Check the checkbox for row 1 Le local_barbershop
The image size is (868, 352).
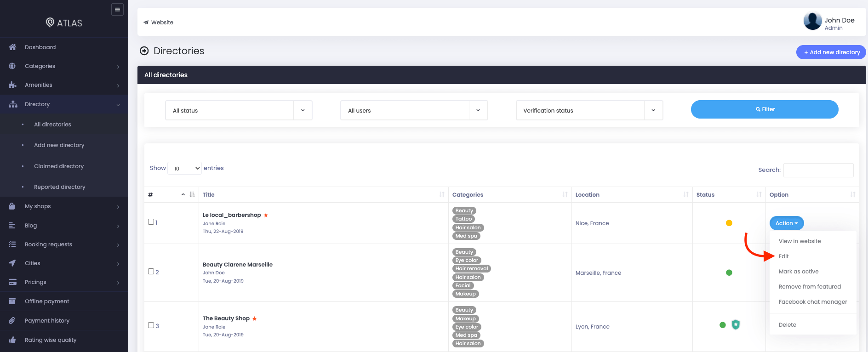tap(151, 221)
